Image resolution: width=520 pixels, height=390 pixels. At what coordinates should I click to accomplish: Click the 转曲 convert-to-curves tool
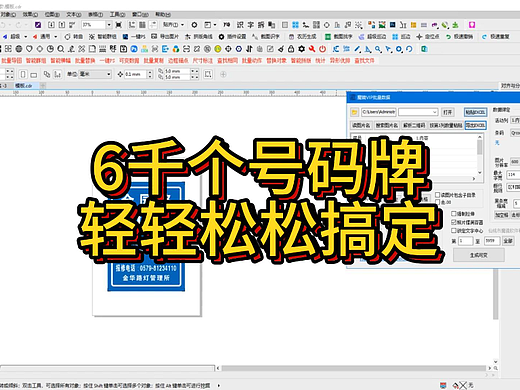pyautogui.click(x=74, y=37)
